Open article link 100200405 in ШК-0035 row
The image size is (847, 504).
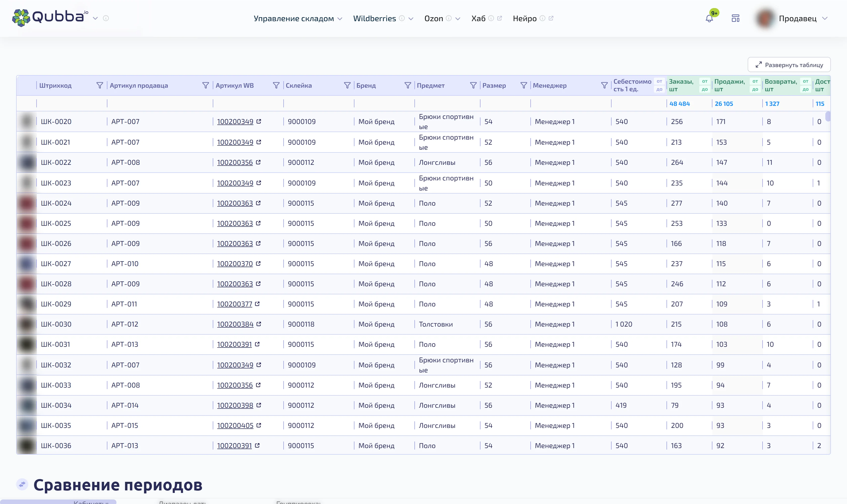coord(235,425)
